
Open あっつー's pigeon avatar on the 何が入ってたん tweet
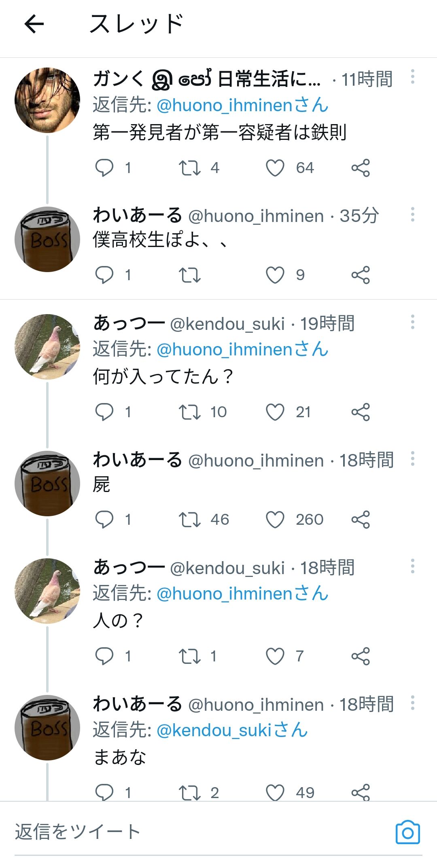click(x=47, y=346)
